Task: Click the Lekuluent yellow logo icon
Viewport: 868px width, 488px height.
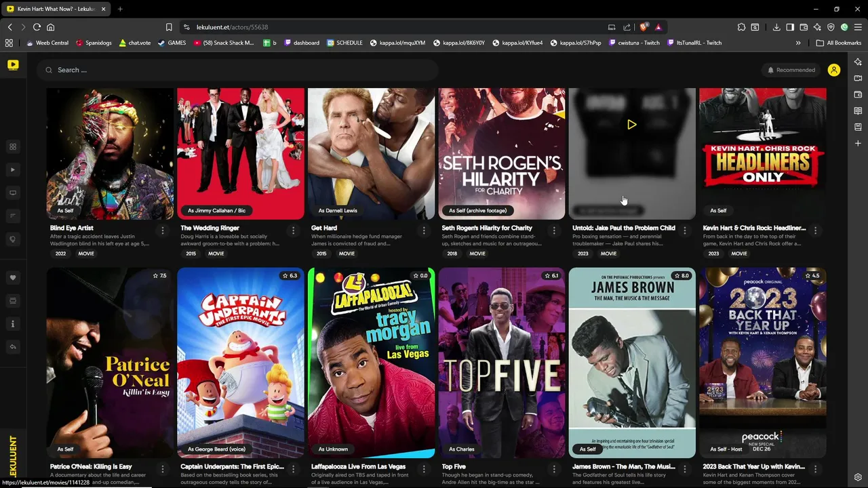Action: tap(13, 65)
